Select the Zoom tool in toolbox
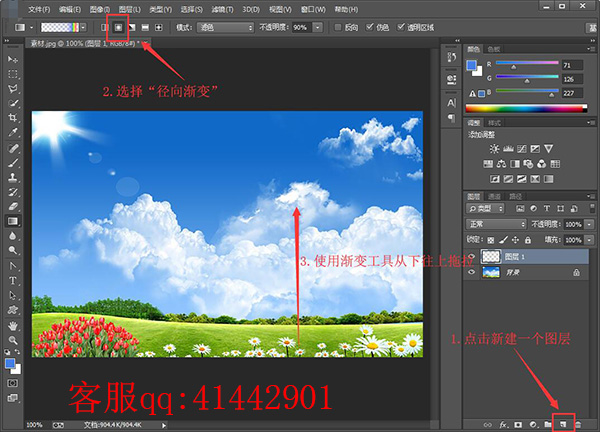Image resolution: width=600 pixels, height=432 pixels. tap(13, 340)
